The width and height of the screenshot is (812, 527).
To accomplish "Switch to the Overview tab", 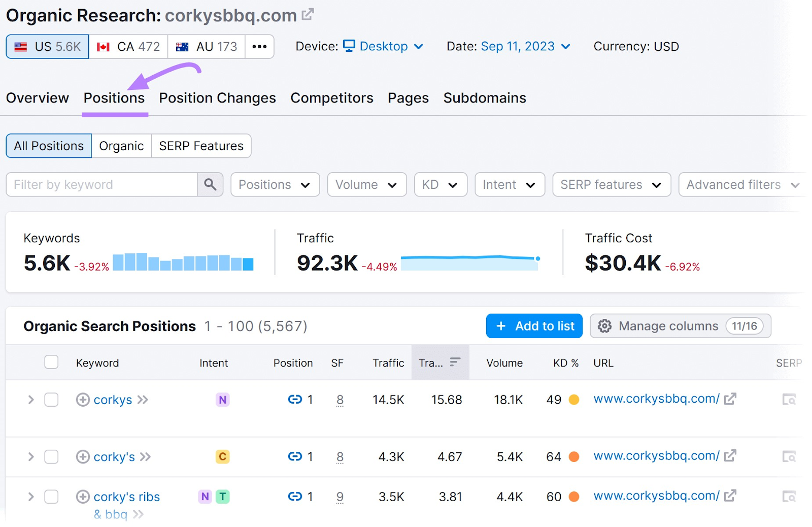I will pyautogui.click(x=38, y=98).
